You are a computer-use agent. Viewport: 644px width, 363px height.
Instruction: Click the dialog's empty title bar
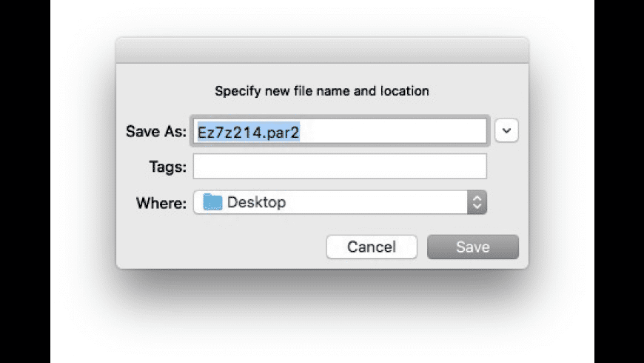click(x=322, y=52)
